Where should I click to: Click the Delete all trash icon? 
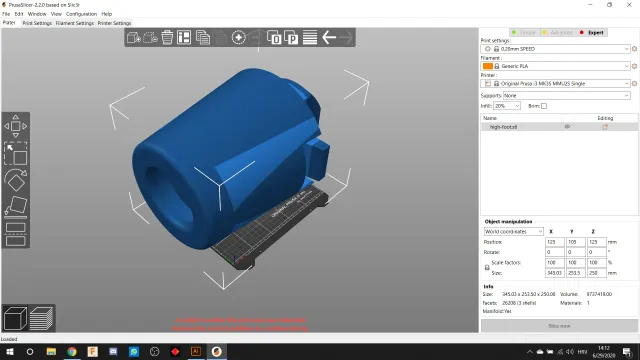[x=167, y=38]
